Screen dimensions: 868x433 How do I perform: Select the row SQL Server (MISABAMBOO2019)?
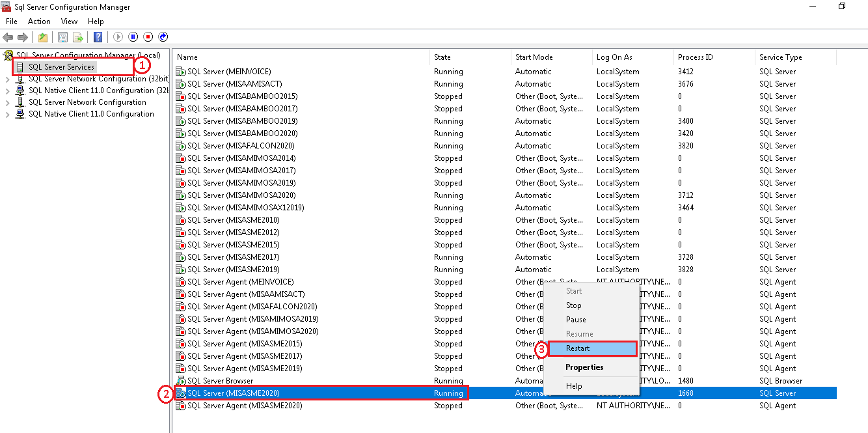pos(505,121)
